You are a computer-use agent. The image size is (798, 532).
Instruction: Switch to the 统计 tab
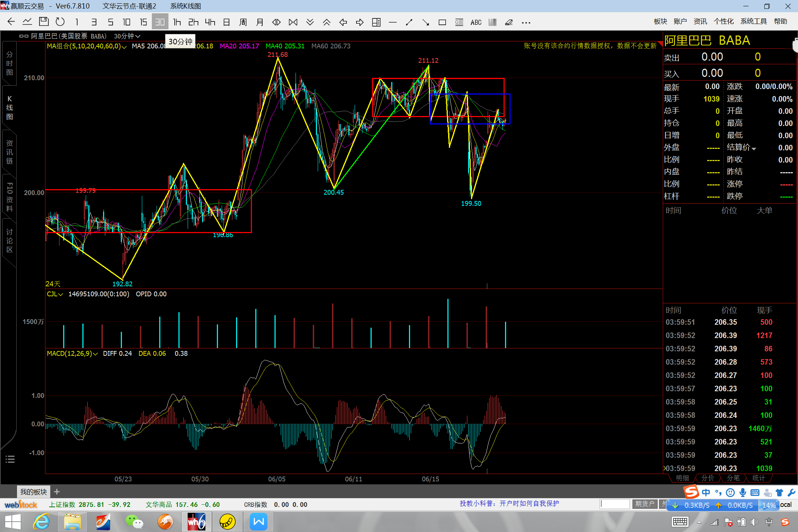click(x=759, y=478)
